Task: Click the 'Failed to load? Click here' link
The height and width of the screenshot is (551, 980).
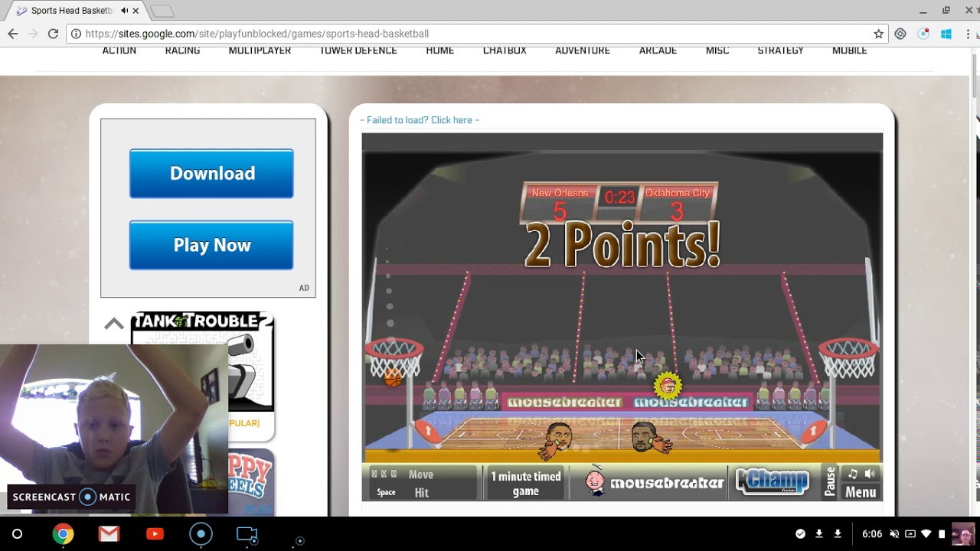Action: click(x=420, y=120)
